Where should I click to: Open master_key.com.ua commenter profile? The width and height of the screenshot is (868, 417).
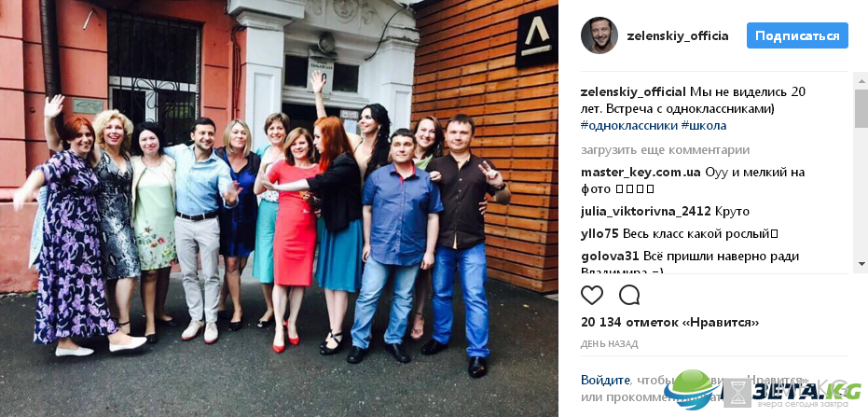tap(641, 172)
